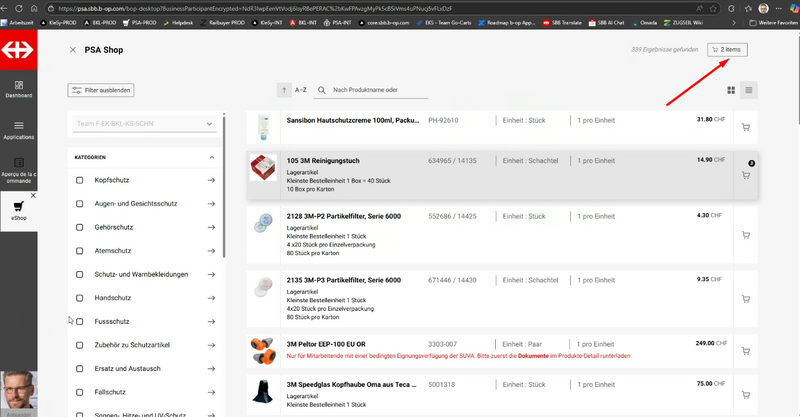Image resolution: width=800 pixels, height=417 pixels.
Task: Collapse the Kategorien section
Action: click(211, 157)
